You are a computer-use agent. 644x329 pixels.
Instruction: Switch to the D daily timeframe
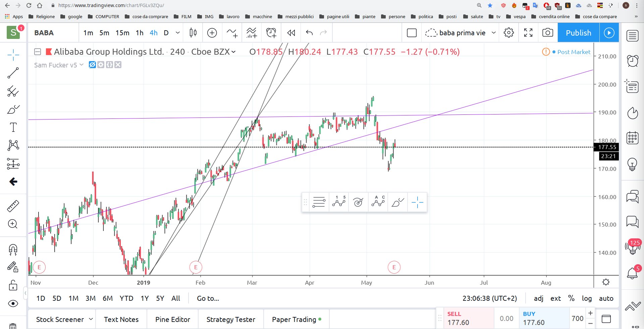[166, 33]
